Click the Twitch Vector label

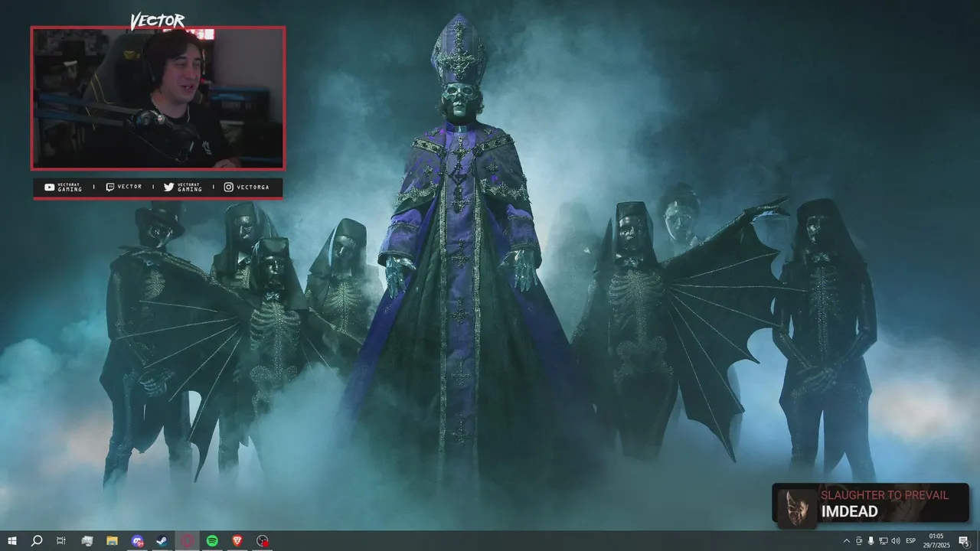pyautogui.click(x=124, y=187)
